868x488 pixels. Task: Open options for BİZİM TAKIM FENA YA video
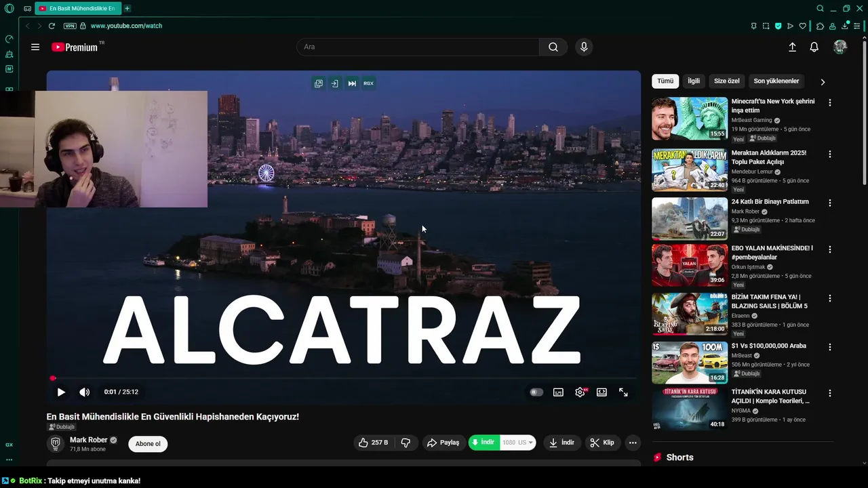[x=830, y=298]
